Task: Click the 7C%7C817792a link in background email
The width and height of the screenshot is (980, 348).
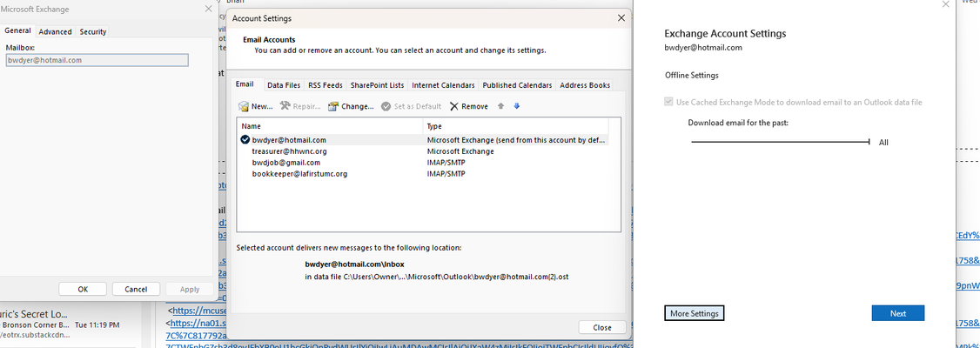Action: click(194, 336)
